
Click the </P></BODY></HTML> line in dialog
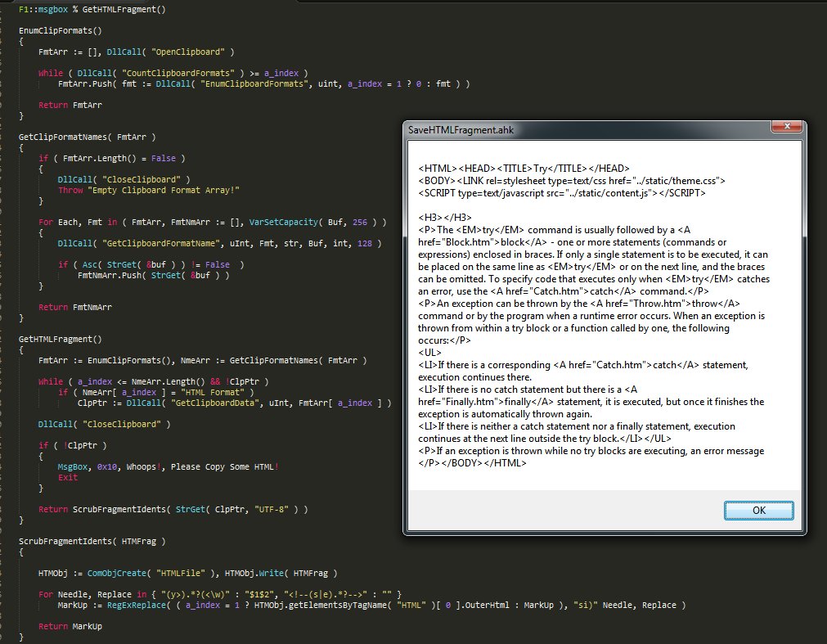pos(472,463)
